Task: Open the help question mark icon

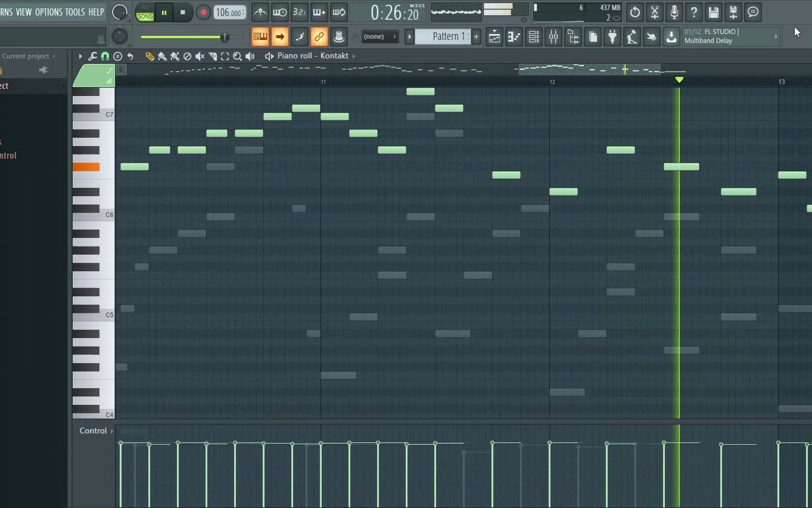Action: coord(694,12)
